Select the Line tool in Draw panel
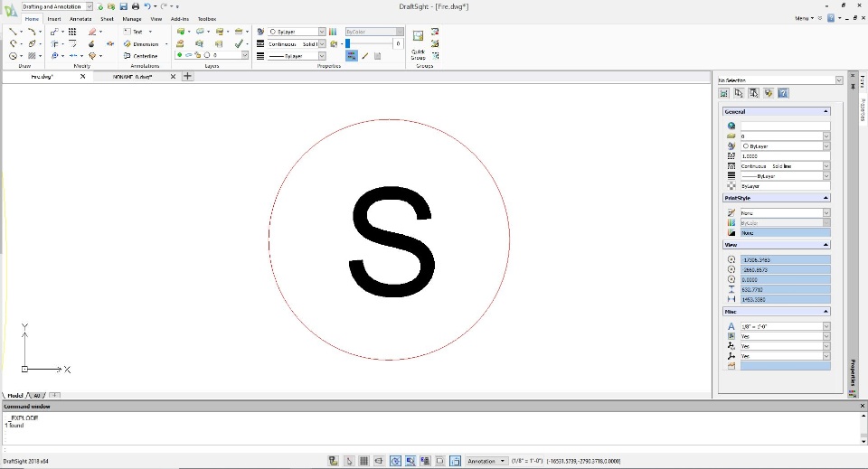The width and height of the screenshot is (868, 469). pos(14,32)
